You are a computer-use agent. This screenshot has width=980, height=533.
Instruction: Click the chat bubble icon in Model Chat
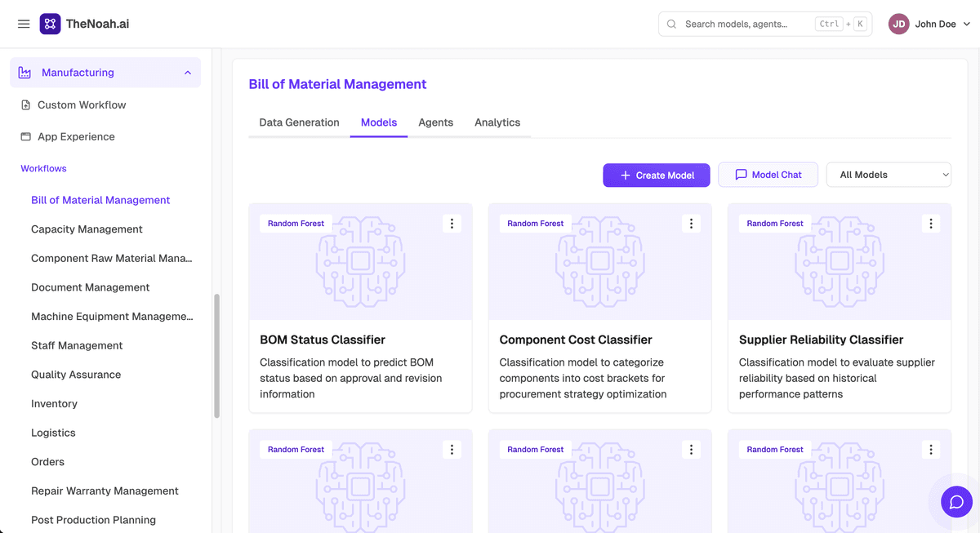(x=741, y=175)
